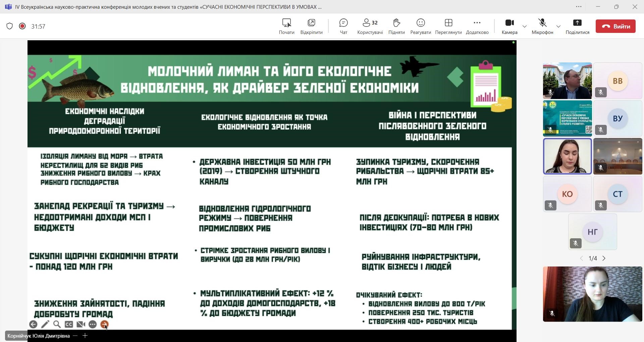The height and width of the screenshot is (342, 644).
Task: Select the active speaker video thumbnail
Action: click(x=567, y=156)
